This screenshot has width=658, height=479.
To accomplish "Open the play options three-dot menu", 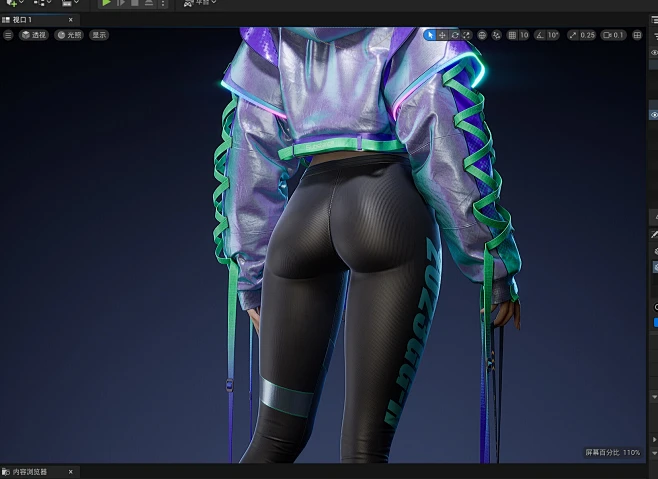I will pyautogui.click(x=163, y=3).
